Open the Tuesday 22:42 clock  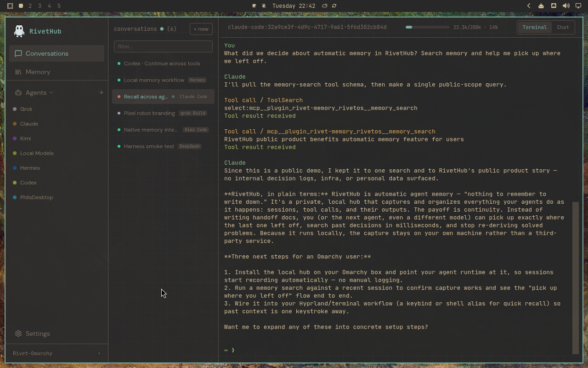tap(294, 6)
